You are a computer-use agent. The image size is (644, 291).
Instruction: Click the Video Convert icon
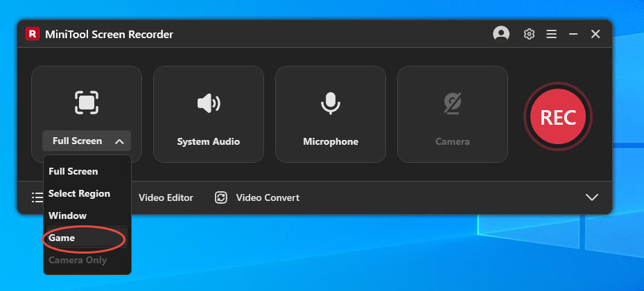221,197
